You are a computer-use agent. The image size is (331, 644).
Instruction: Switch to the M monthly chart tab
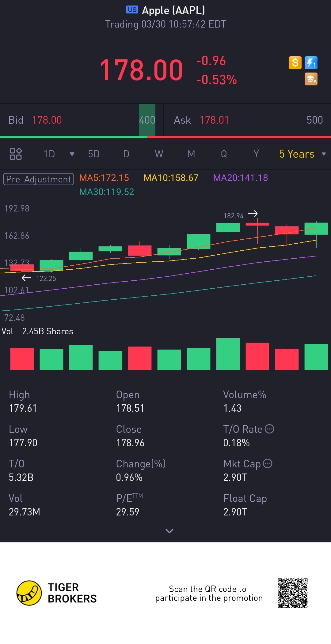click(x=191, y=154)
